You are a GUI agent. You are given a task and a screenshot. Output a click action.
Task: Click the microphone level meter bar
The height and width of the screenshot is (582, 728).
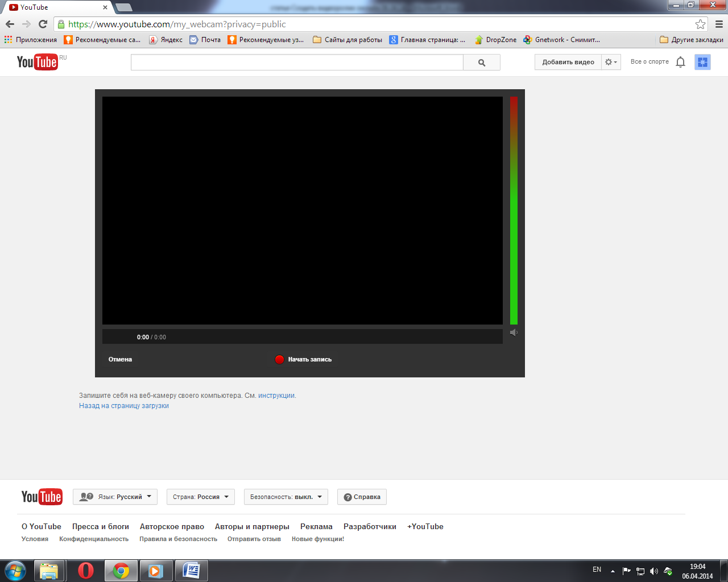514,210
